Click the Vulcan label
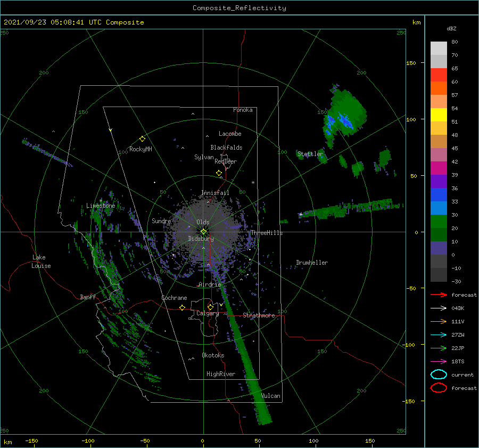Viewport: 479px width, 448px height. click(x=271, y=396)
